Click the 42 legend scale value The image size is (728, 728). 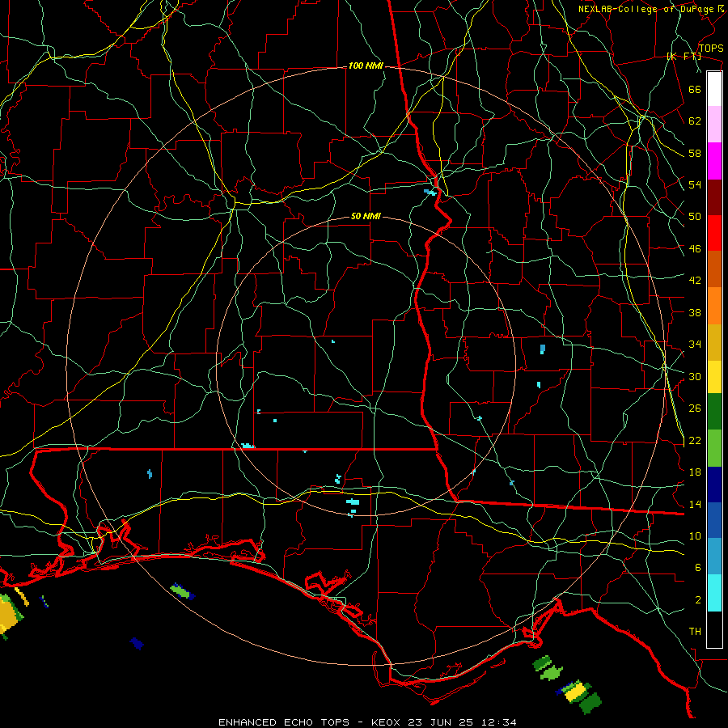tap(695, 281)
